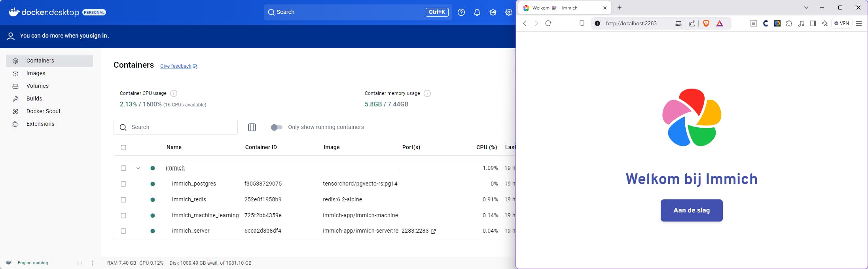Open the browser hamburger menu

859,24
